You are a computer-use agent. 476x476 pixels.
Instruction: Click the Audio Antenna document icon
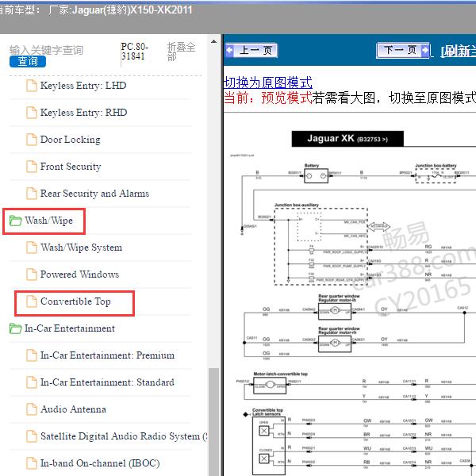pos(32,409)
